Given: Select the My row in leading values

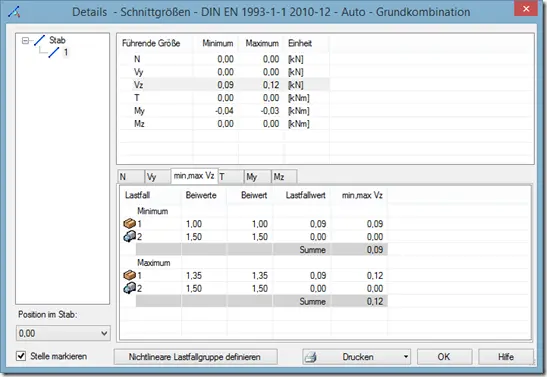Looking at the screenshot, I should click(224, 111).
